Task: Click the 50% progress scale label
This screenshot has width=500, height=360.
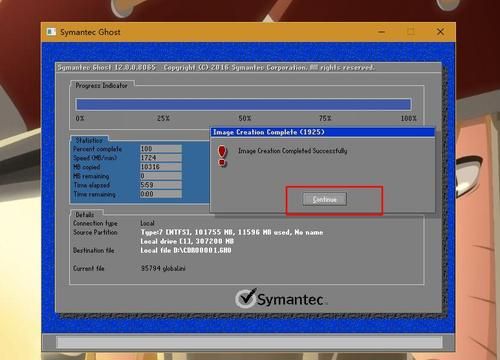Action: [x=245, y=118]
